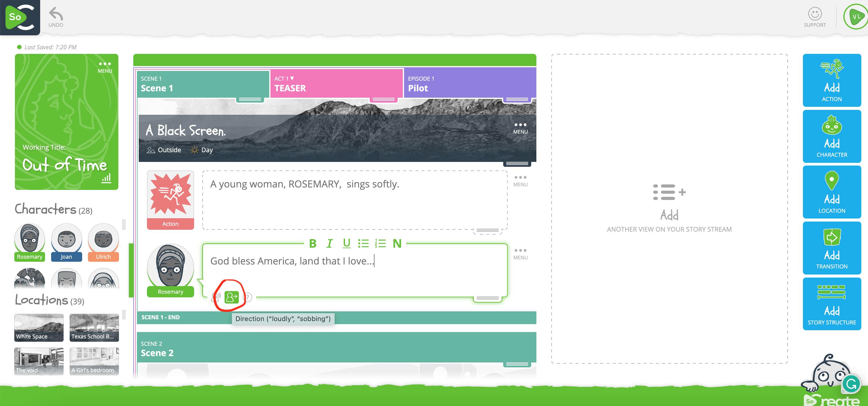Expand the Act 1 dropdown arrow
868x406 pixels.
tap(292, 78)
